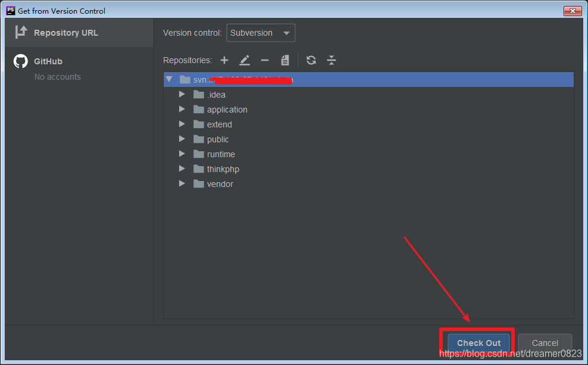Expand the thinkphp folder
Screen dimensions: 588x365
[x=182, y=169]
